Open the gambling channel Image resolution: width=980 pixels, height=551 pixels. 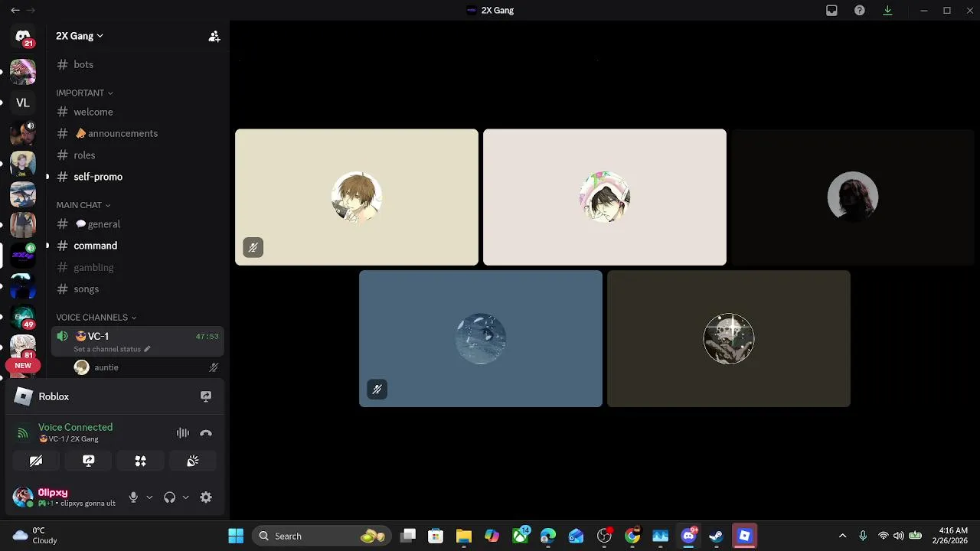[138, 267]
